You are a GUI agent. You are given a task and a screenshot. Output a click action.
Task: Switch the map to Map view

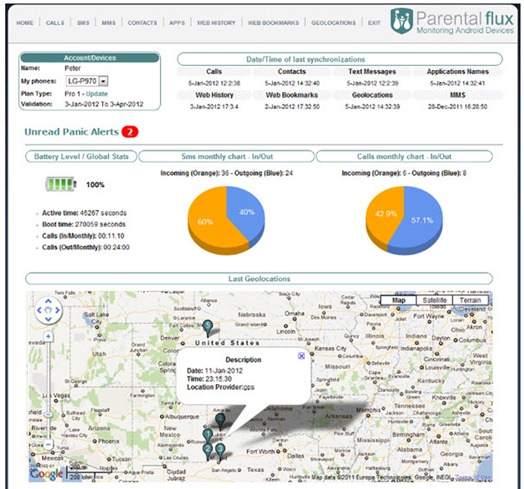pyautogui.click(x=399, y=300)
